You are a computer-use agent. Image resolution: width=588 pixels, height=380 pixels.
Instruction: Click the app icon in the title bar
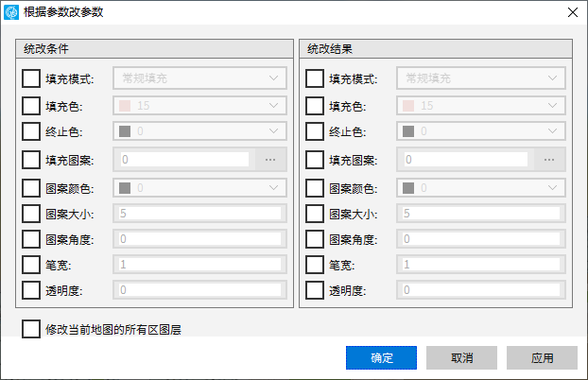(11, 12)
